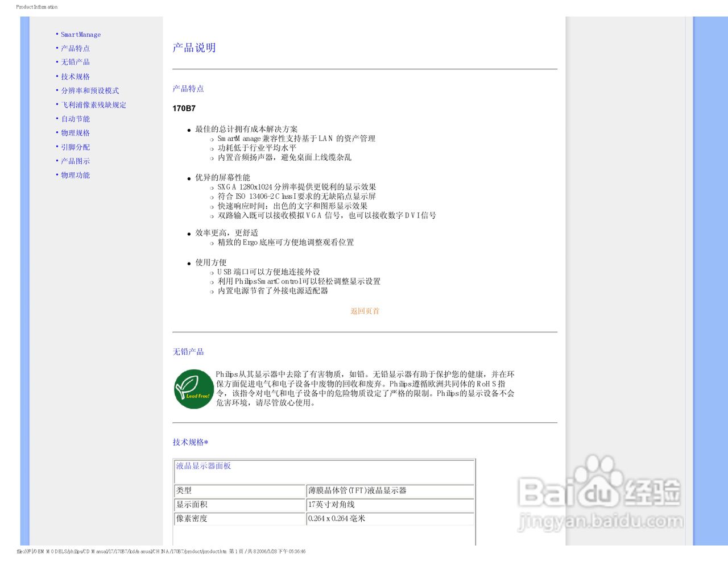
Task: Open the 引脚分配 sidebar link
Action: (x=75, y=147)
